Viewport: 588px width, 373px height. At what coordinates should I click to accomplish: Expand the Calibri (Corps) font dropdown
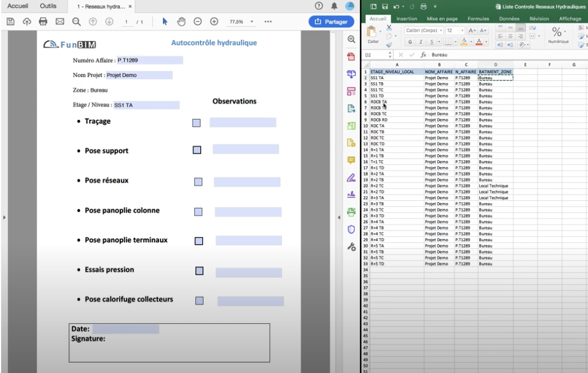pos(440,30)
